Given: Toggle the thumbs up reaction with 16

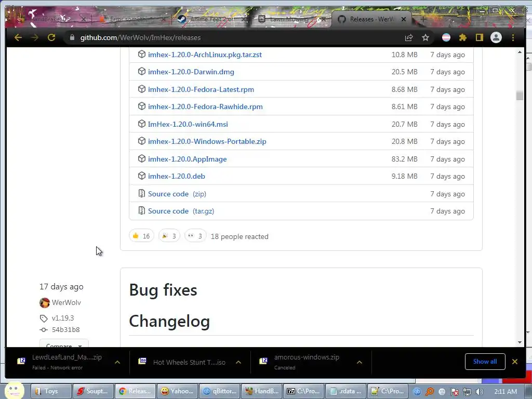Looking at the screenshot, I should coord(141,236).
